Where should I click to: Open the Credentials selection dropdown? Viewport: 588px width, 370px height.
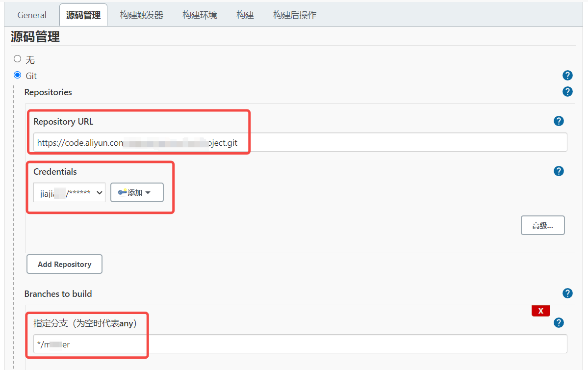click(69, 193)
